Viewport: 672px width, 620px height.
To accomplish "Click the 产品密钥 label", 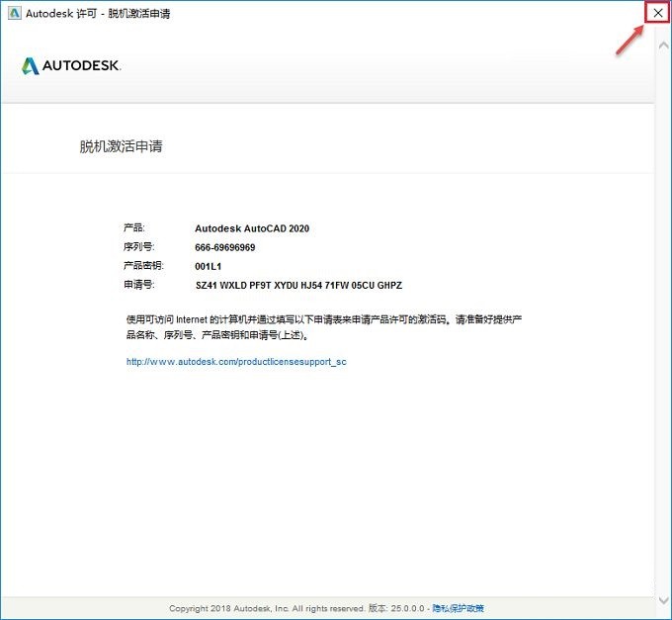I will click(x=143, y=266).
